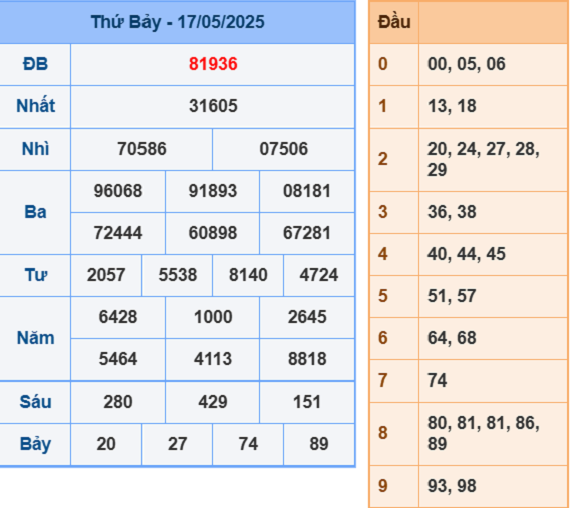Select fourth prize number 8140

tap(248, 275)
